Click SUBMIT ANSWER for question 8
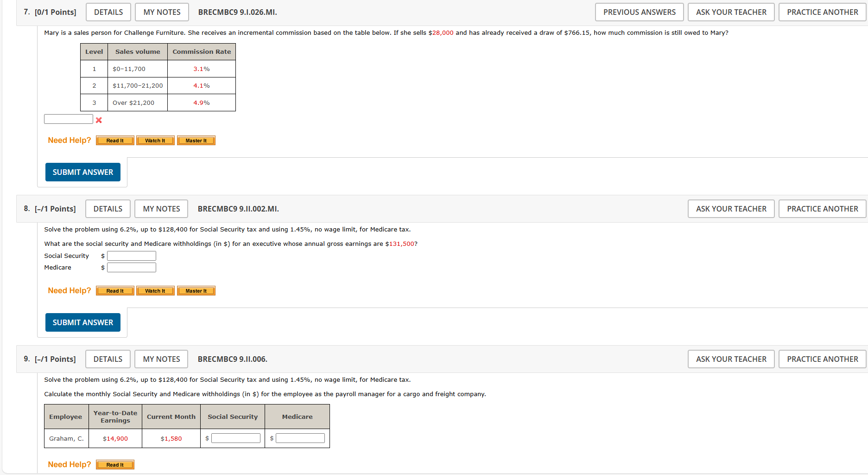 tap(82, 322)
